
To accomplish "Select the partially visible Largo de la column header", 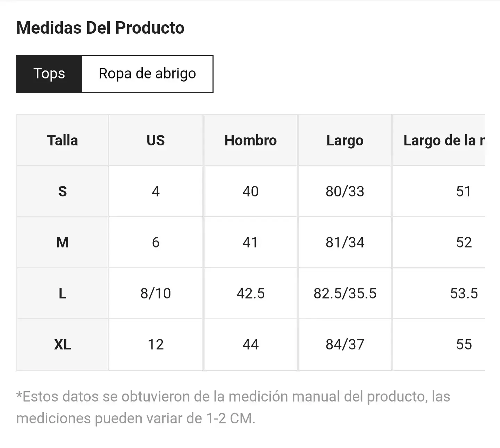I will pyautogui.click(x=439, y=140).
